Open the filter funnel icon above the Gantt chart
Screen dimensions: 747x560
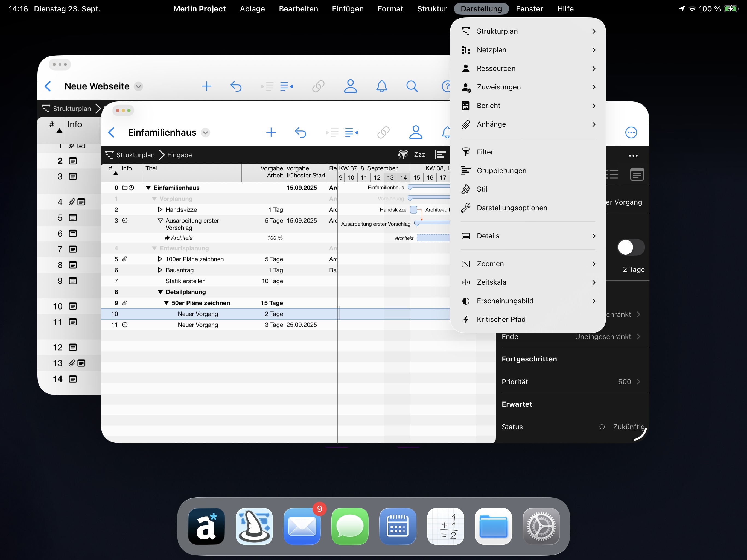click(402, 154)
